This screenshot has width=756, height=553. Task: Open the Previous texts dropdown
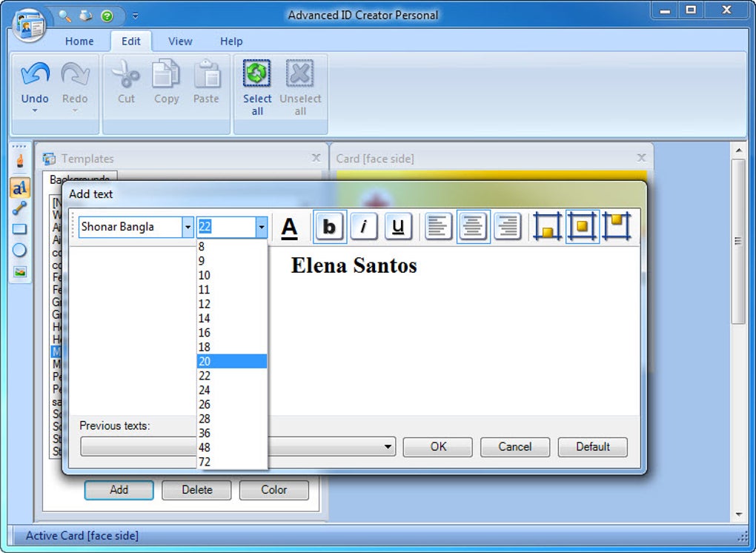coord(388,447)
